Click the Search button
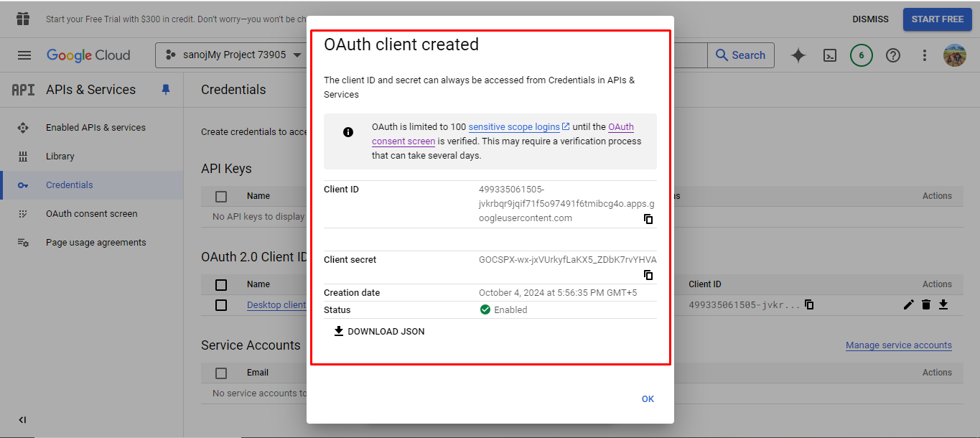The image size is (980, 438). click(740, 55)
